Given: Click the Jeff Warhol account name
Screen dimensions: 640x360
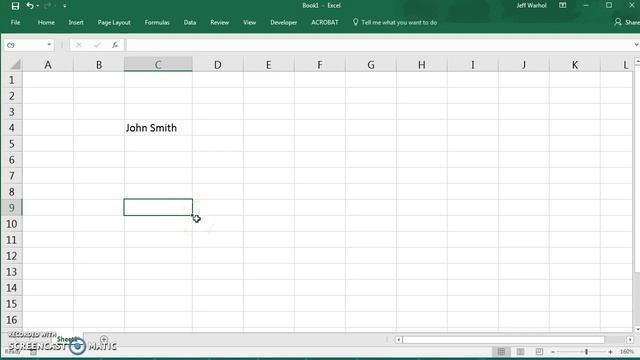Looking at the screenshot, I should (x=531, y=5).
